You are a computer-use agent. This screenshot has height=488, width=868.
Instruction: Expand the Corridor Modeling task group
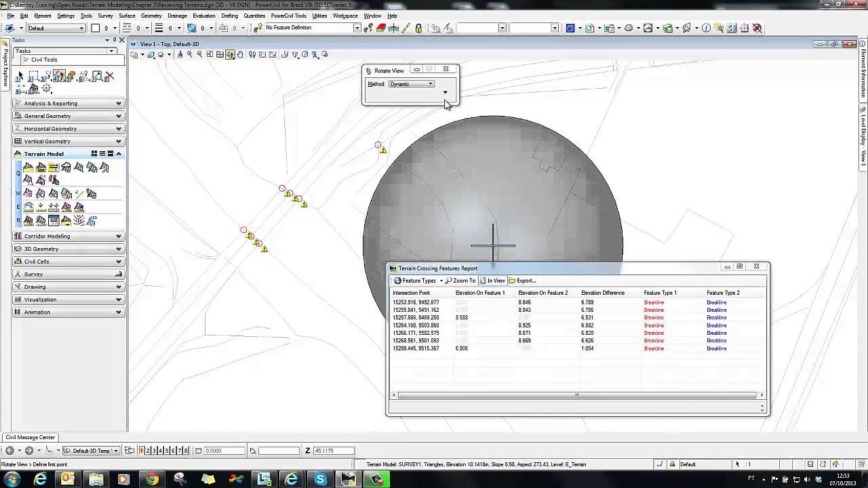[68, 237]
